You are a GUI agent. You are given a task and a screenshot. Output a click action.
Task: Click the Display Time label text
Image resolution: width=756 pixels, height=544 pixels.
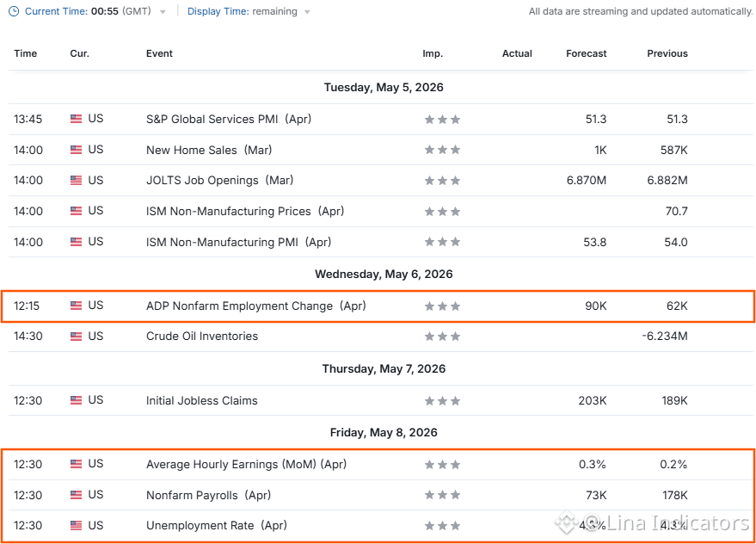[218, 11]
